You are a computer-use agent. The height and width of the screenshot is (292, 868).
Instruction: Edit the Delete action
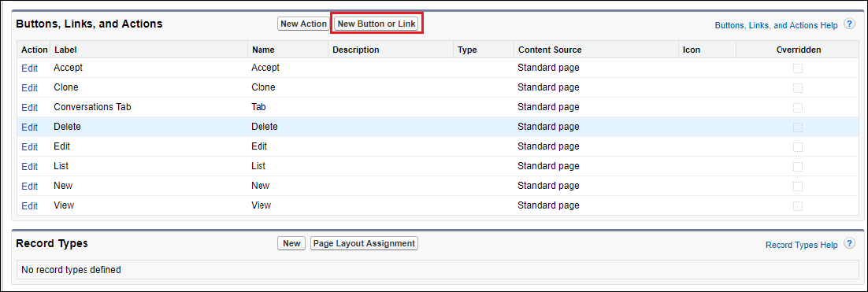[x=29, y=127]
